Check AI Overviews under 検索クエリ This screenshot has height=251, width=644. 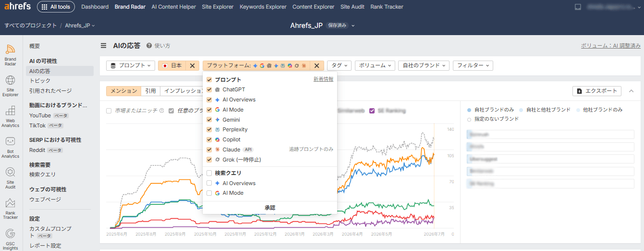pos(209,183)
